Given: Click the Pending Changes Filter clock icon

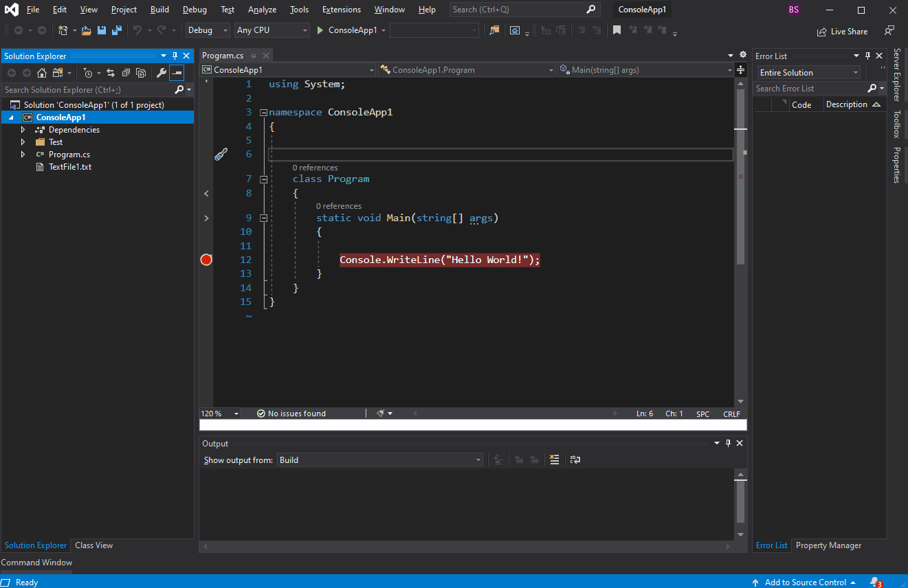Looking at the screenshot, I should click(88, 73).
